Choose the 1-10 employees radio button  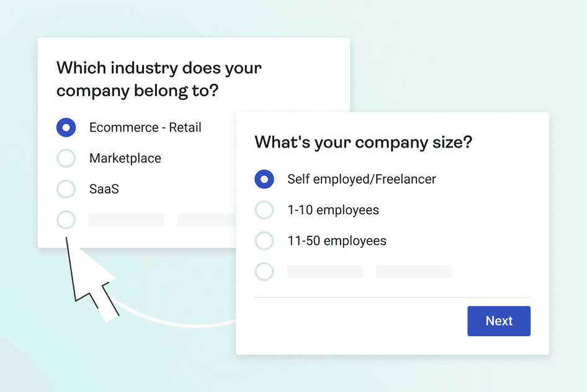pos(264,210)
